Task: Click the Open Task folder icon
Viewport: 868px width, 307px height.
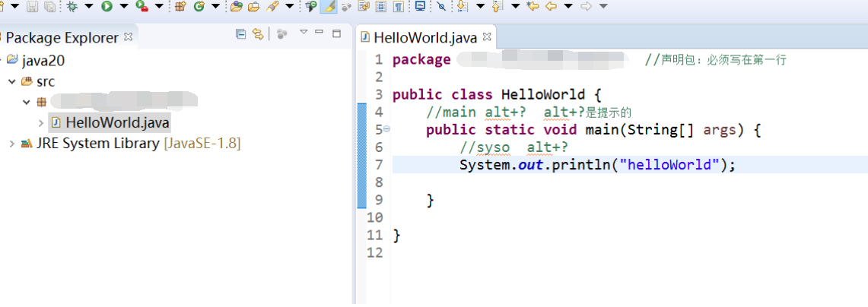Action: 253,7
